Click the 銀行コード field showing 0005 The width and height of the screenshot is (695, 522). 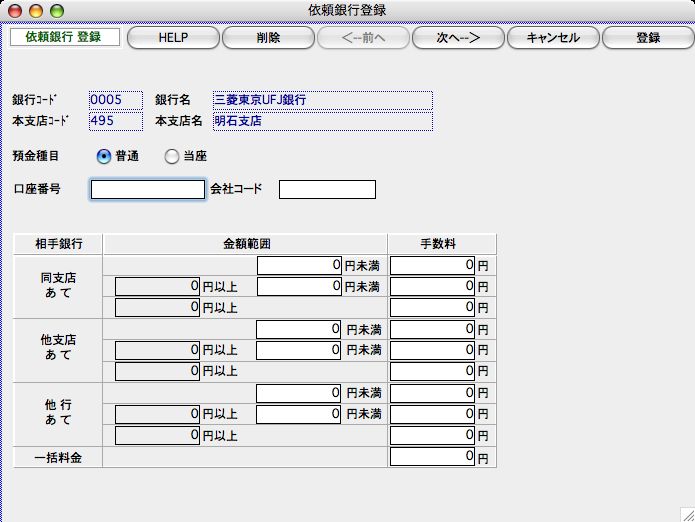tap(115, 100)
